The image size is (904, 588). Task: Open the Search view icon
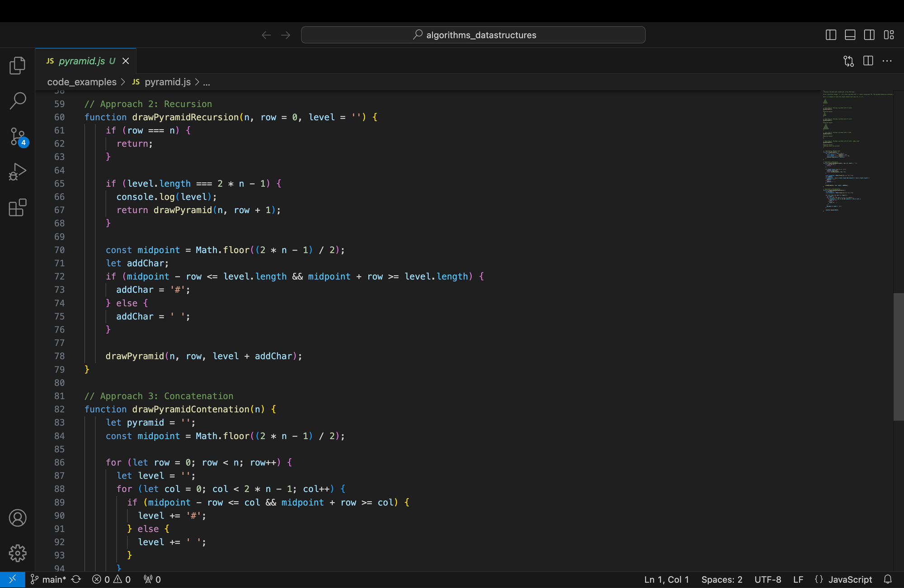(17, 100)
